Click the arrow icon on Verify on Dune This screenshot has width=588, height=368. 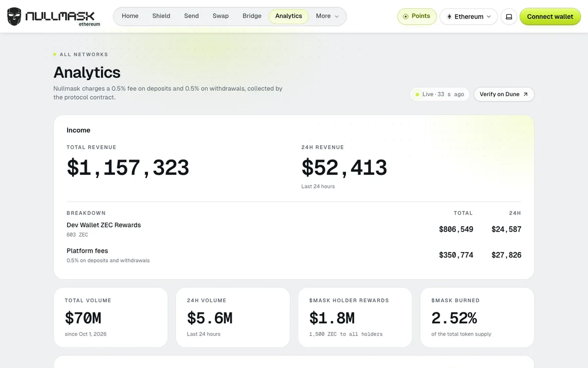click(x=525, y=94)
